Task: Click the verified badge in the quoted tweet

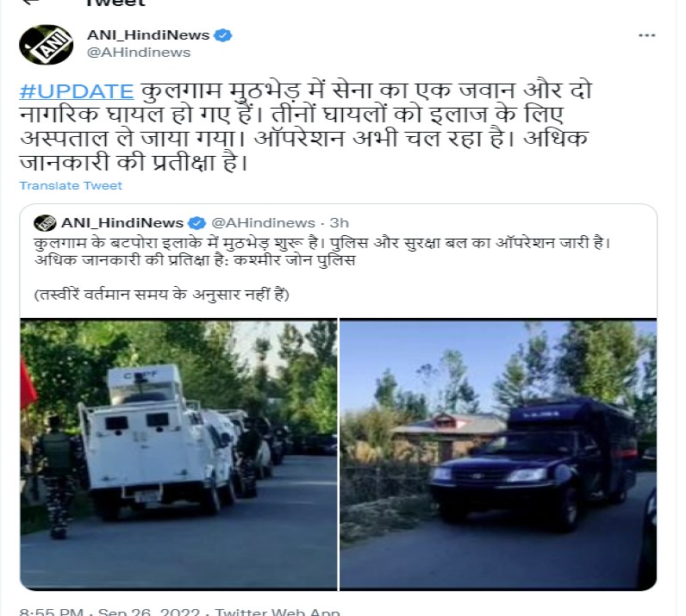Action: click(x=196, y=222)
